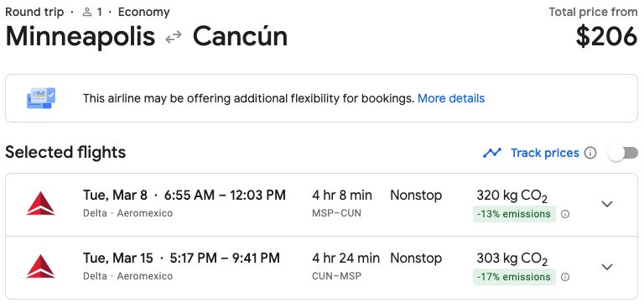Click the Delta logo on Mar 8 flight

tap(40, 204)
